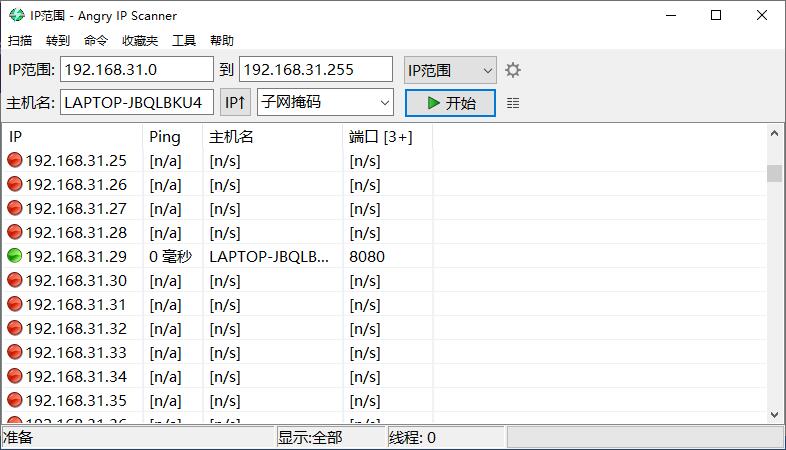Click the port value 8080
The image size is (786, 450).
pos(367,257)
